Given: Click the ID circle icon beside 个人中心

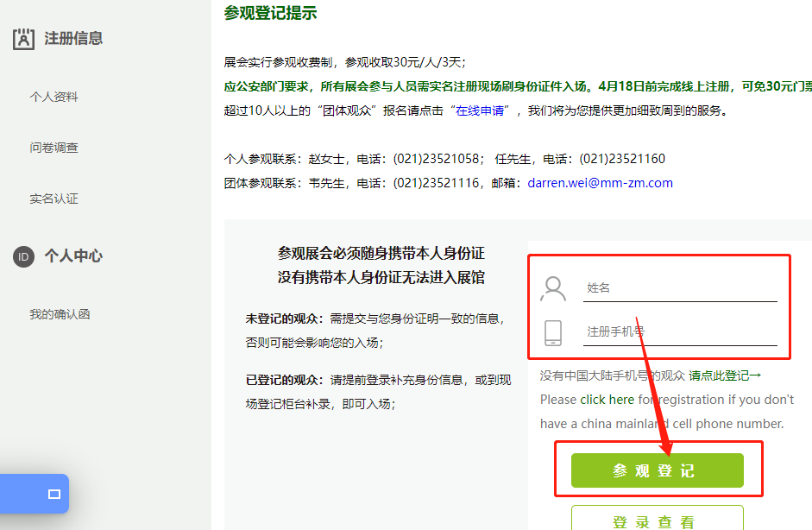Looking at the screenshot, I should tap(24, 257).
